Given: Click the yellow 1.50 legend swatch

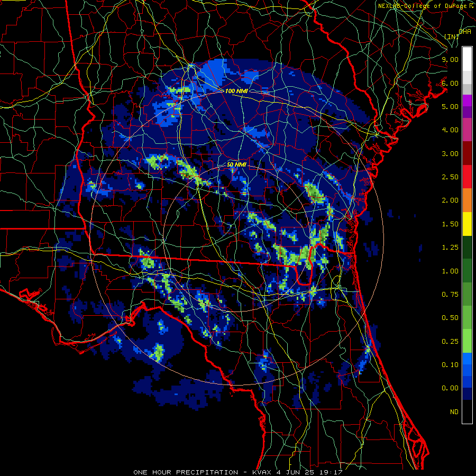Looking at the screenshot, I should (x=467, y=224).
